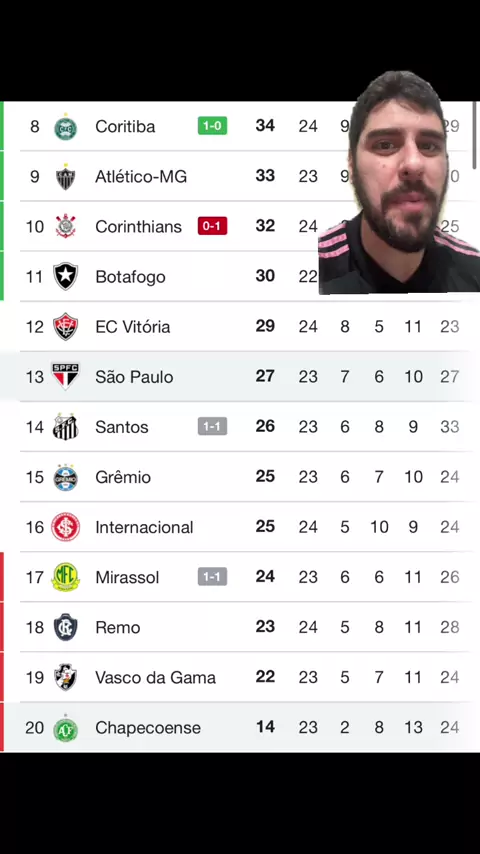The image size is (480, 854).
Task: Click the Corinthians club crest
Action: click(65, 226)
